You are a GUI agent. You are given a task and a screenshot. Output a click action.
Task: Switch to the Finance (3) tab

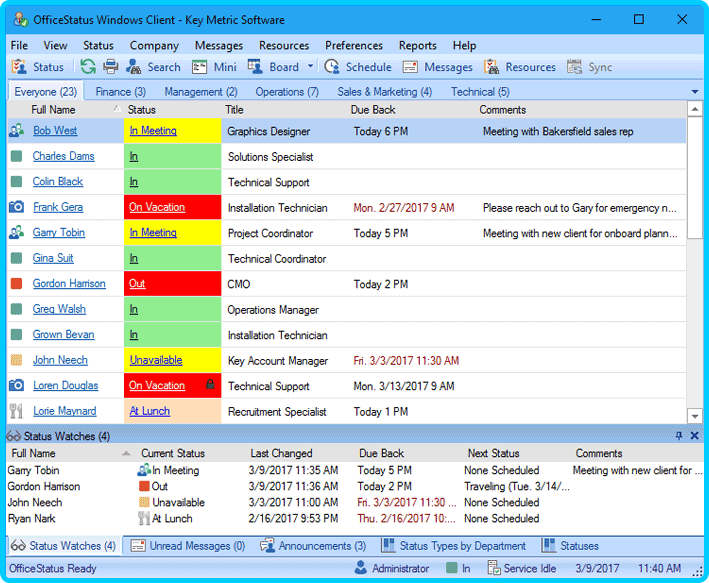point(121,92)
